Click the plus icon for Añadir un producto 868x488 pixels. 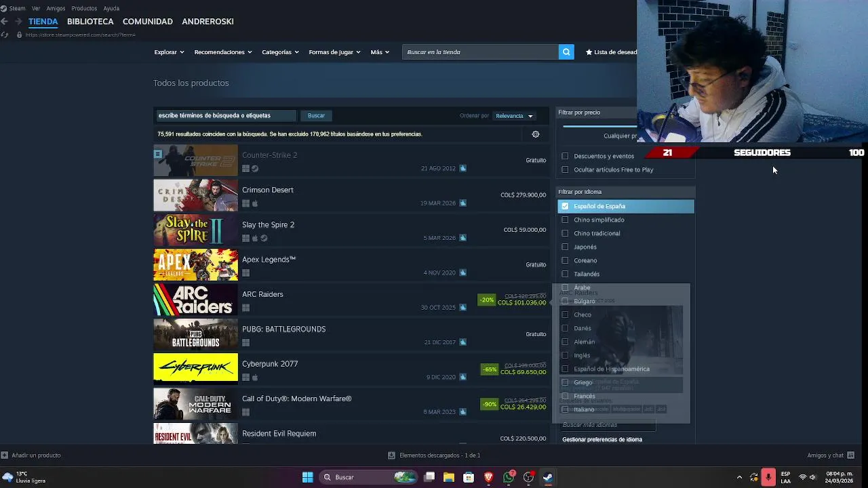[4, 455]
